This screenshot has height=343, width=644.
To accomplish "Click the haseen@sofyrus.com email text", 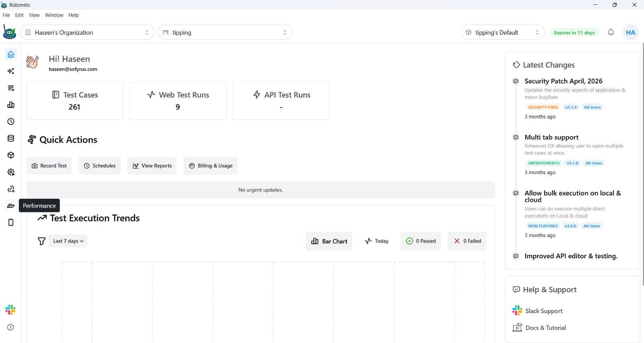I will tap(73, 69).
